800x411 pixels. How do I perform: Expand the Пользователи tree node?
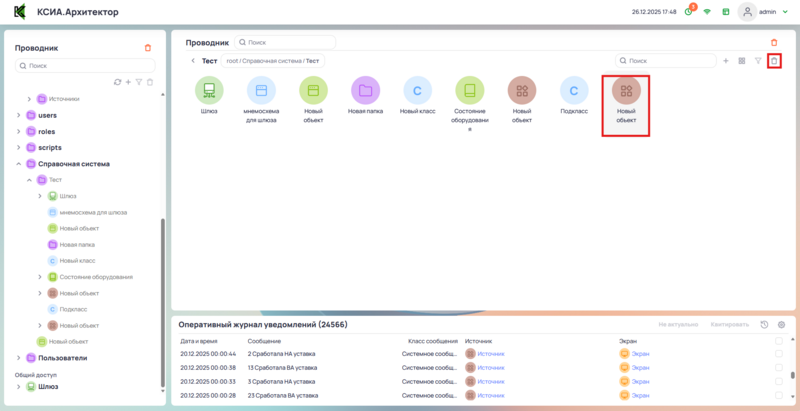pyautogui.click(x=18, y=357)
